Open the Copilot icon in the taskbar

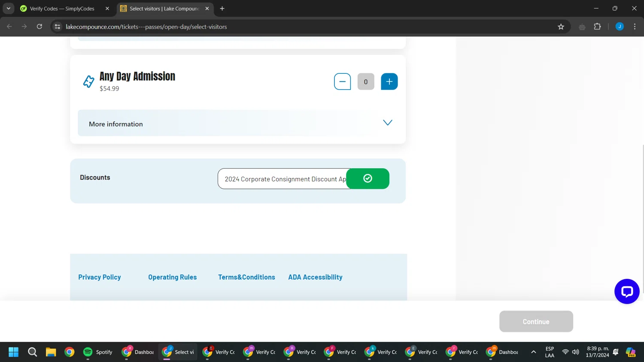631,352
